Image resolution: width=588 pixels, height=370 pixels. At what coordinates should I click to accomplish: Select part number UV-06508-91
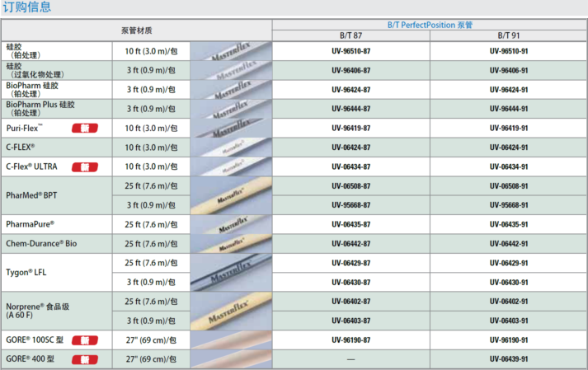(509, 186)
